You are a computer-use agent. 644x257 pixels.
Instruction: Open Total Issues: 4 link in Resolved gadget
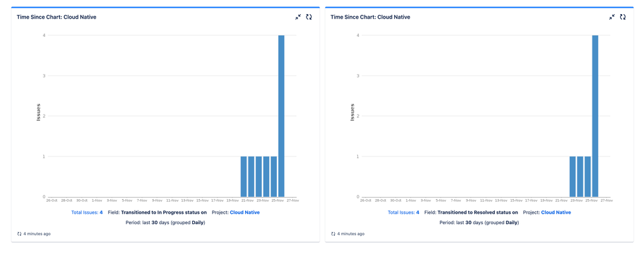tap(403, 213)
